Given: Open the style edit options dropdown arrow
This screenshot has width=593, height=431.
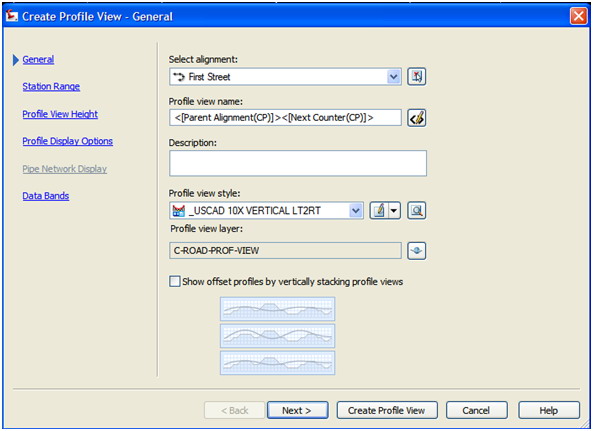Looking at the screenshot, I should click(x=394, y=211).
